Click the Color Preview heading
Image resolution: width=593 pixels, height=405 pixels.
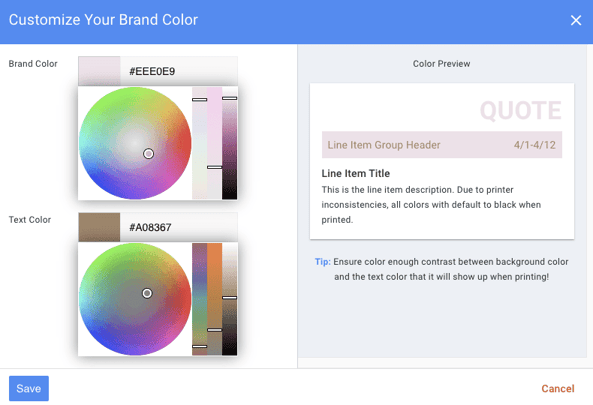tap(441, 64)
